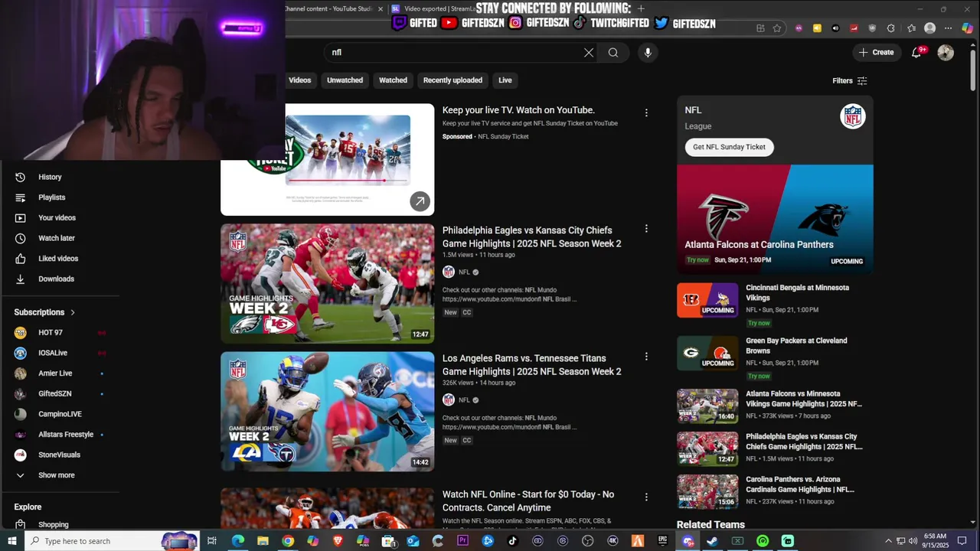Open more options for Rams vs Titans video
Viewport: 980px width, 551px height.
pos(646,357)
